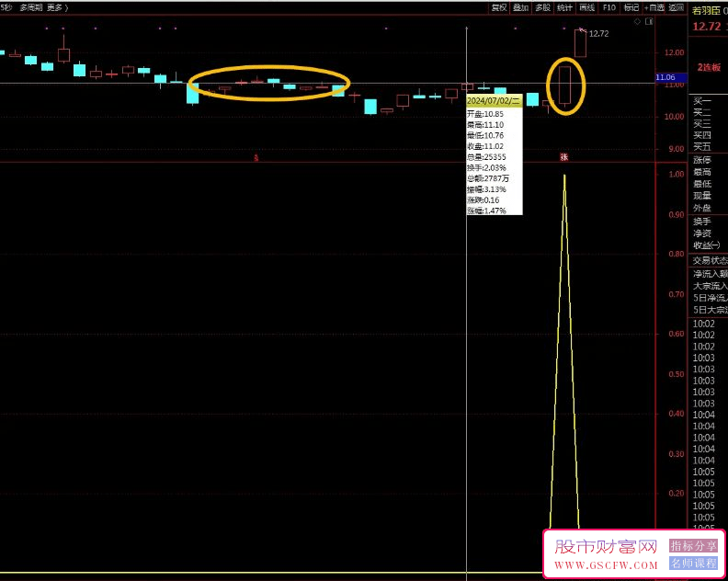Click the peak of the yellow indicator spike
The height and width of the screenshot is (581, 728).
coord(564,176)
